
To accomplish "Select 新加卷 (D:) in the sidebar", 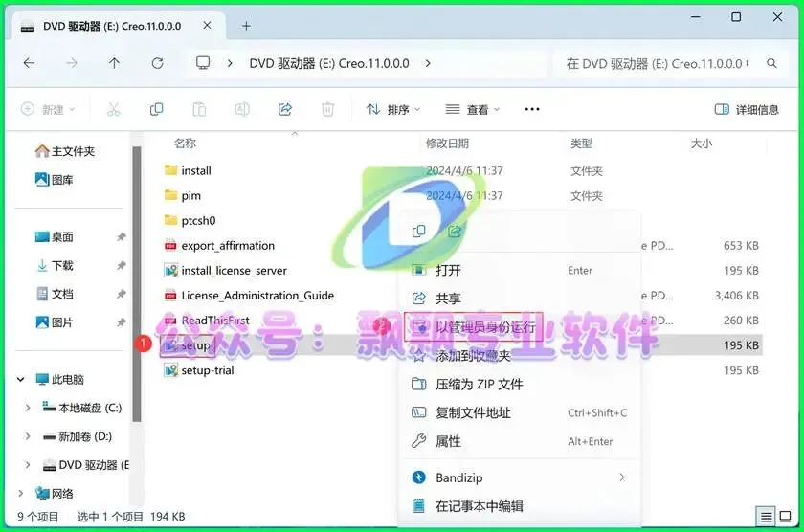I will (x=78, y=436).
